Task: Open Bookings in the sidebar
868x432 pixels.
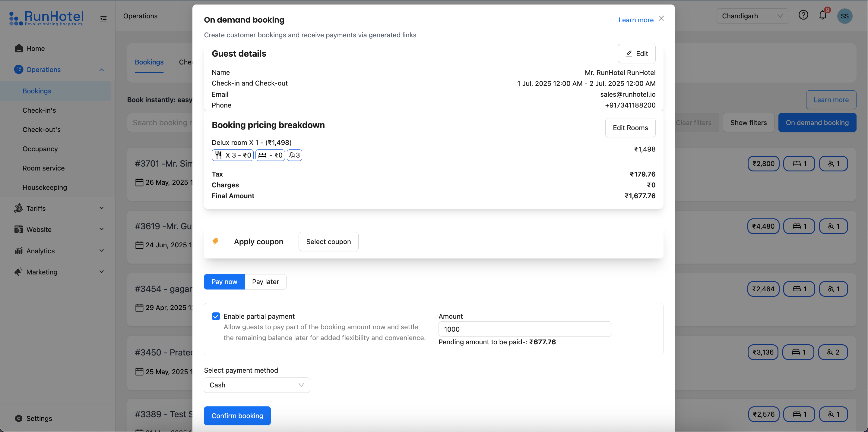Action: [x=55, y=91]
